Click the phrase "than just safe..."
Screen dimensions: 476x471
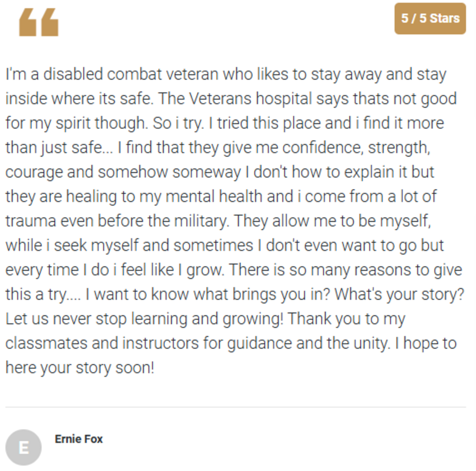coord(59,147)
